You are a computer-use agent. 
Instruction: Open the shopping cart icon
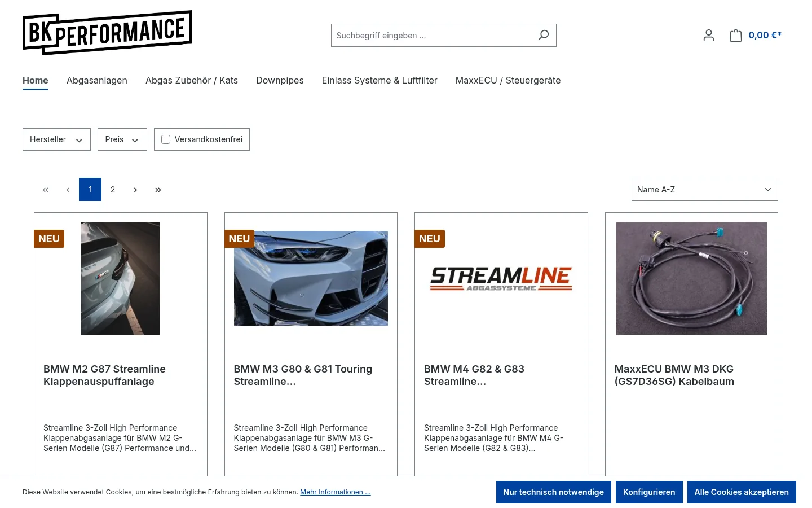(735, 35)
